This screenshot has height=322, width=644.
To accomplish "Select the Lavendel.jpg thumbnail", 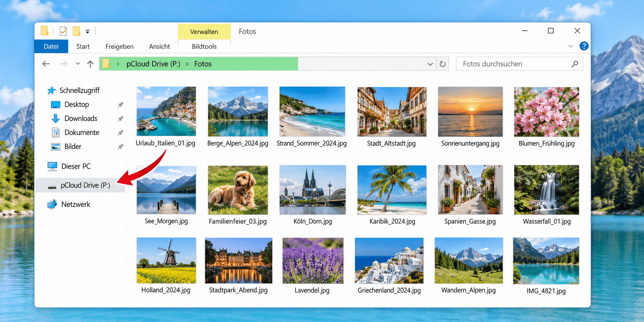I will point(313,261).
